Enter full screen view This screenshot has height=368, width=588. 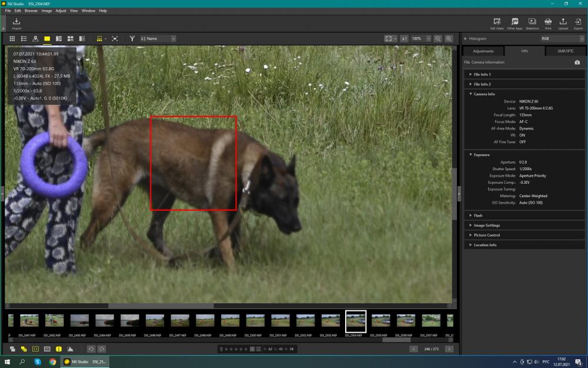click(x=115, y=39)
